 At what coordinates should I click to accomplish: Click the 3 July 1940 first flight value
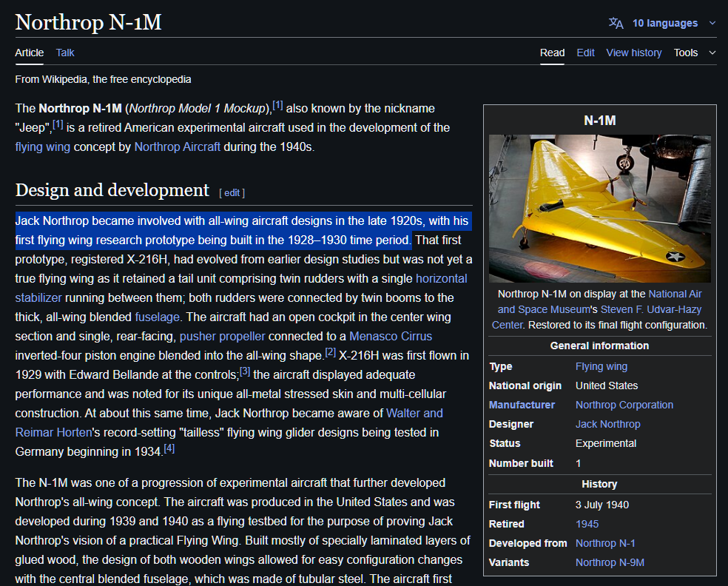pyautogui.click(x=602, y=505)
